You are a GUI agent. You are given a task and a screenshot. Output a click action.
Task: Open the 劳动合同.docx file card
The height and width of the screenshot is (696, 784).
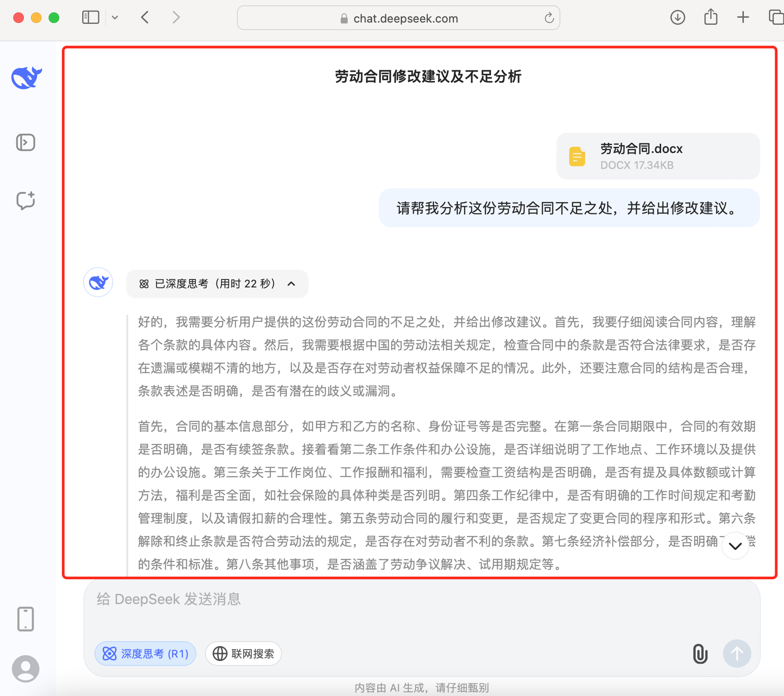[x=658, y=156]
